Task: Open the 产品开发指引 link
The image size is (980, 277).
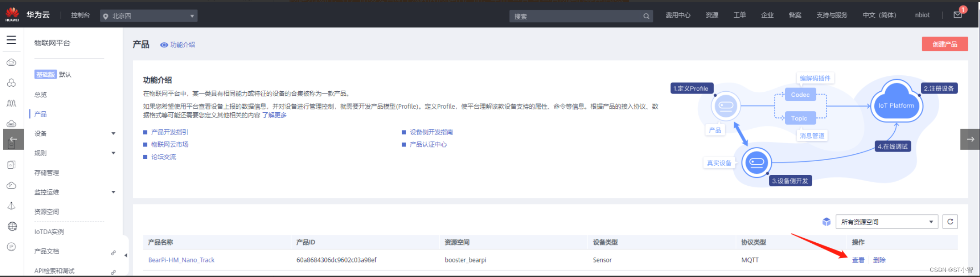Action: (170, 132)
